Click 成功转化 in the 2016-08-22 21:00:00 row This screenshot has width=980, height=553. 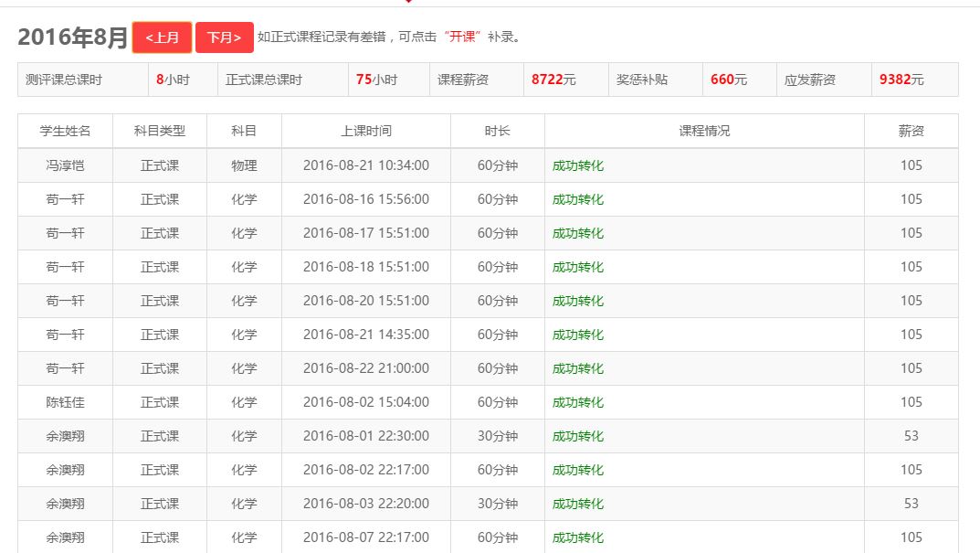click(x=577, y=368)
